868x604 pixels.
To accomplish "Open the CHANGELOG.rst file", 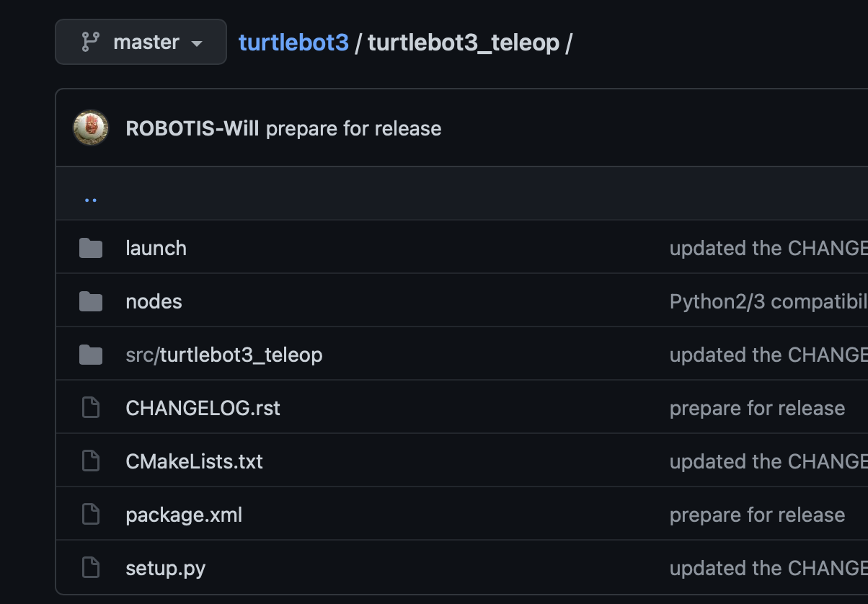I will pos(203,408).
